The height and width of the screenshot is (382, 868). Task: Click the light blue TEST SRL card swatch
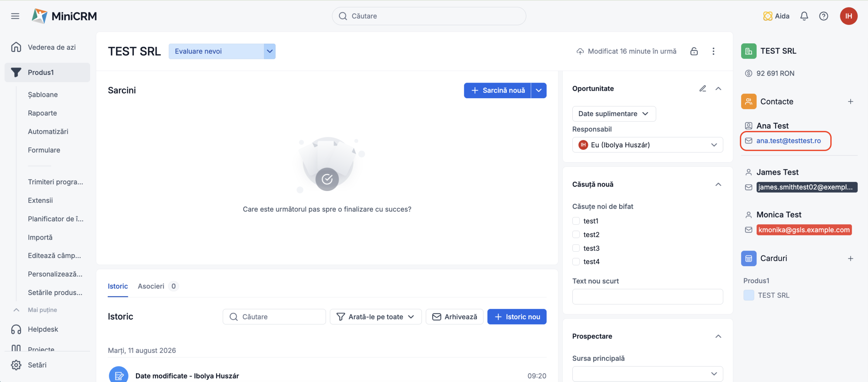pos(749,295)
